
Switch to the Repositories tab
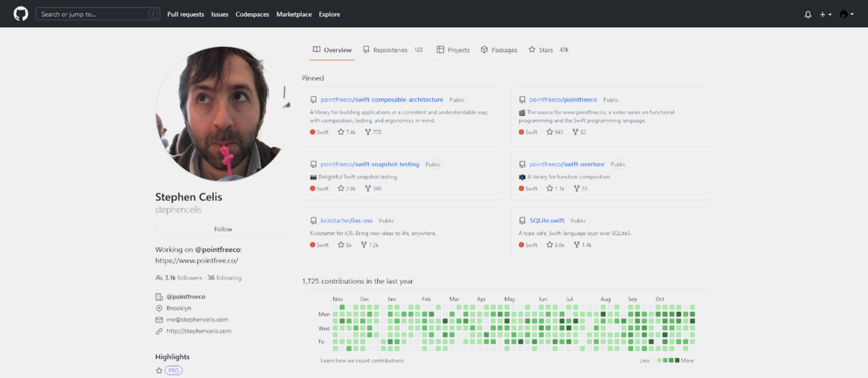tap(389, 50)
